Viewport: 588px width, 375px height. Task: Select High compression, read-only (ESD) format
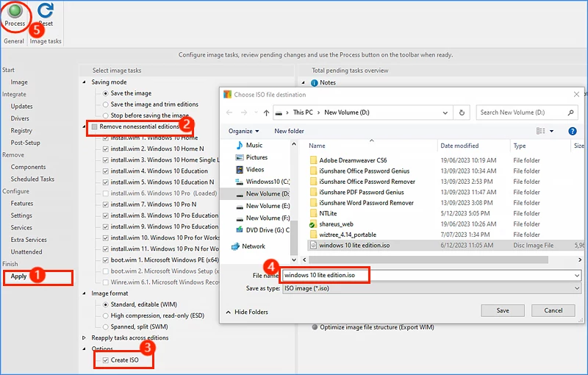click(105, 315)
